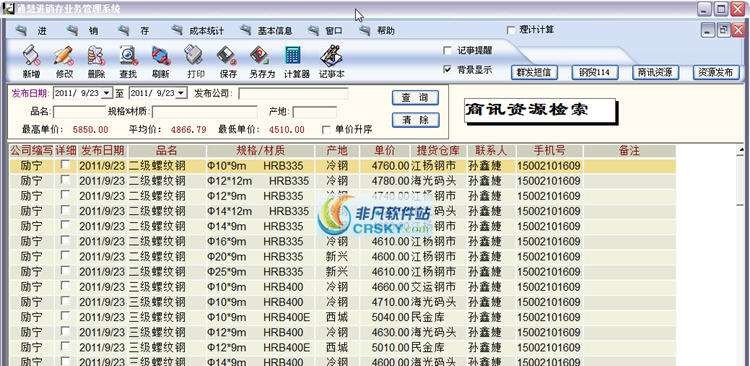This screenshot has width=750, height=366.
Task: Click the 发布公司 input field
Action: pos(293,93)
